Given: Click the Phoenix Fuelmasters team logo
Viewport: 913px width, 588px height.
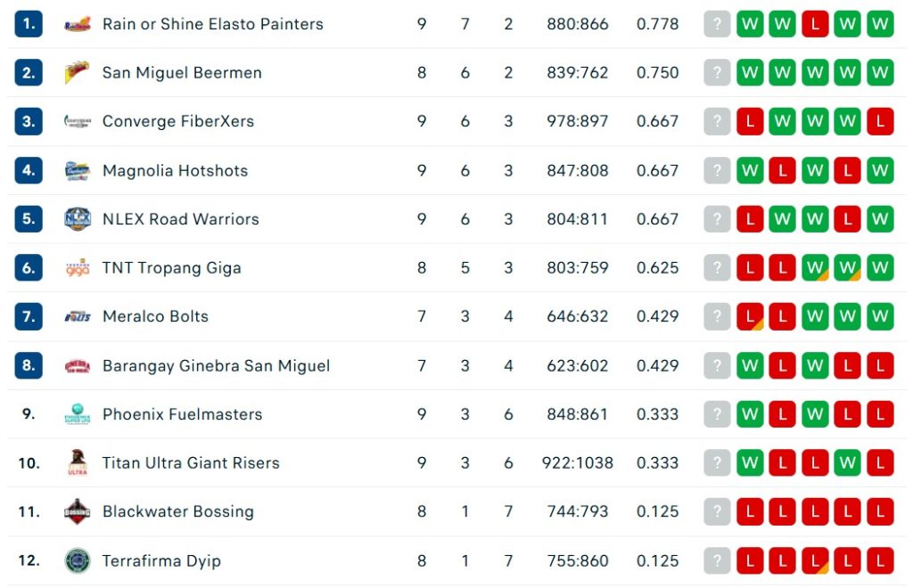Looking at the screenshot, I should [78, 414].
